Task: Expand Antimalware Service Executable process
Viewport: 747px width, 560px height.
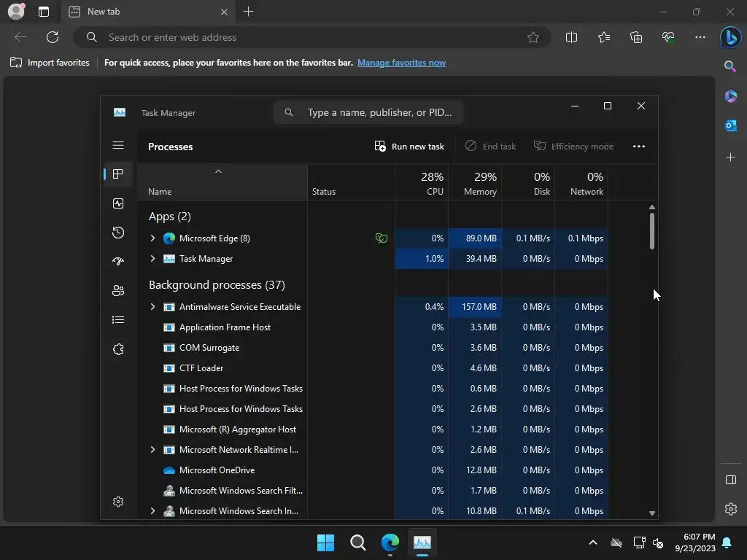Action: (152, 307)
